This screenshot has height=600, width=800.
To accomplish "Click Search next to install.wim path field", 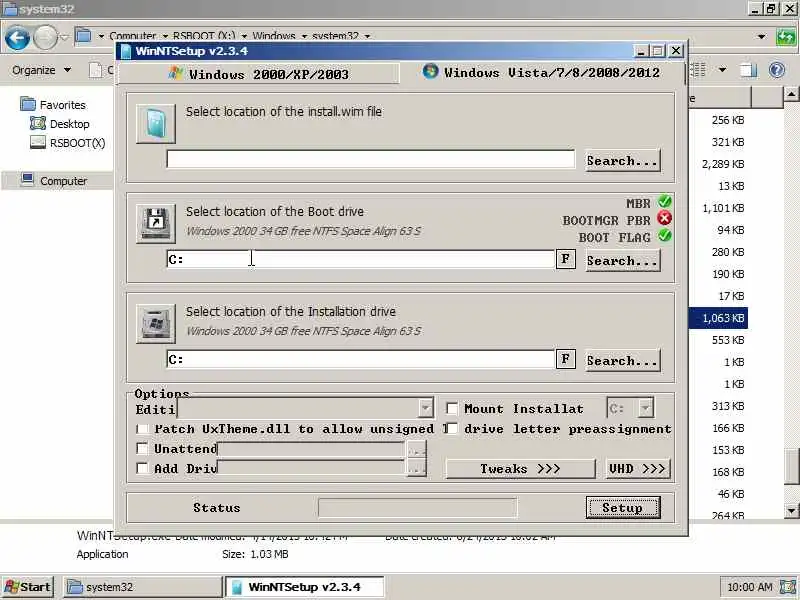I will pos(622,161).
